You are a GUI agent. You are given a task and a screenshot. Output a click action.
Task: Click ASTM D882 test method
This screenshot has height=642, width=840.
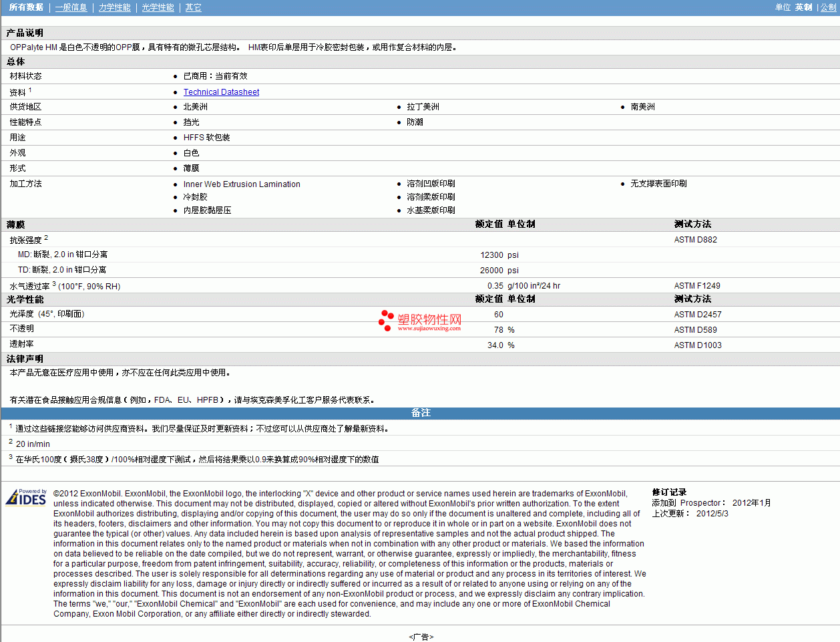[696, 240]
